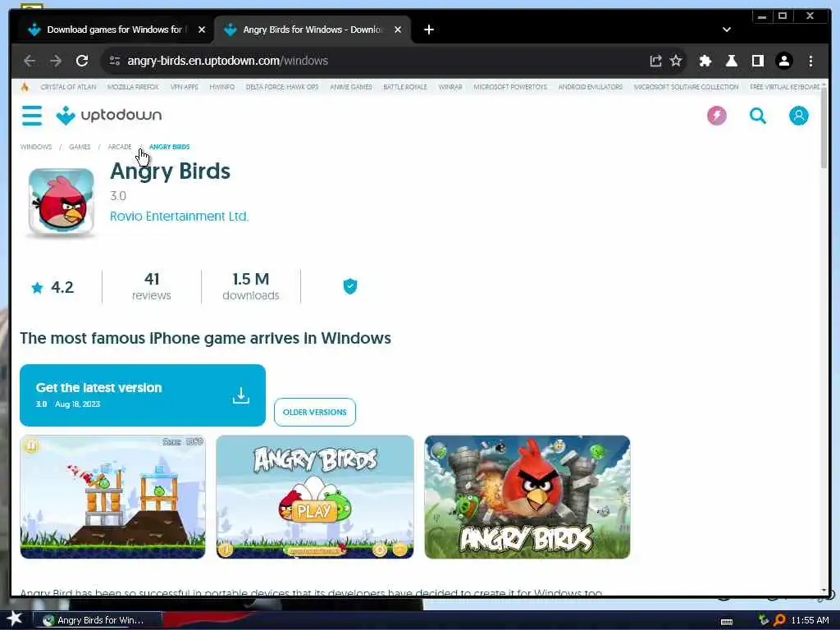Switch to Download games for Windows tab
The image size is (840, 630).
pyautogui.click(x=114, y=30)
